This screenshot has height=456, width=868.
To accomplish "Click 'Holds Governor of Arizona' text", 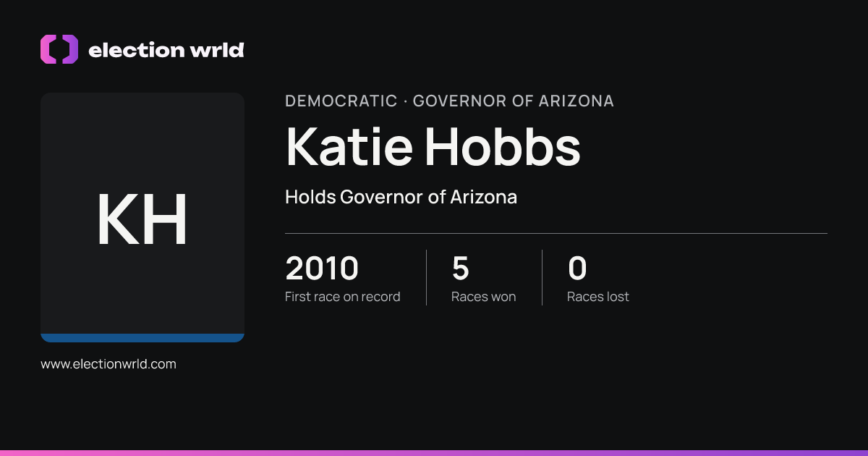I will (401, 197).
